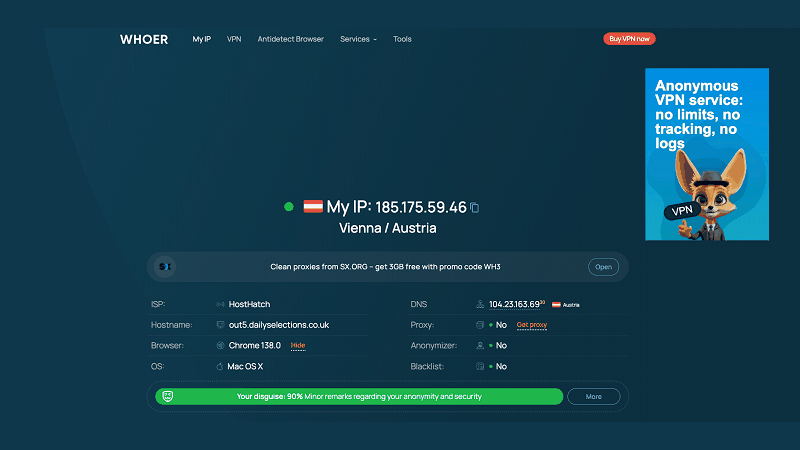Screen dimensions: 800x450
Task: Click the Chrome 138.0 browser value
Action: coord(255,345)
